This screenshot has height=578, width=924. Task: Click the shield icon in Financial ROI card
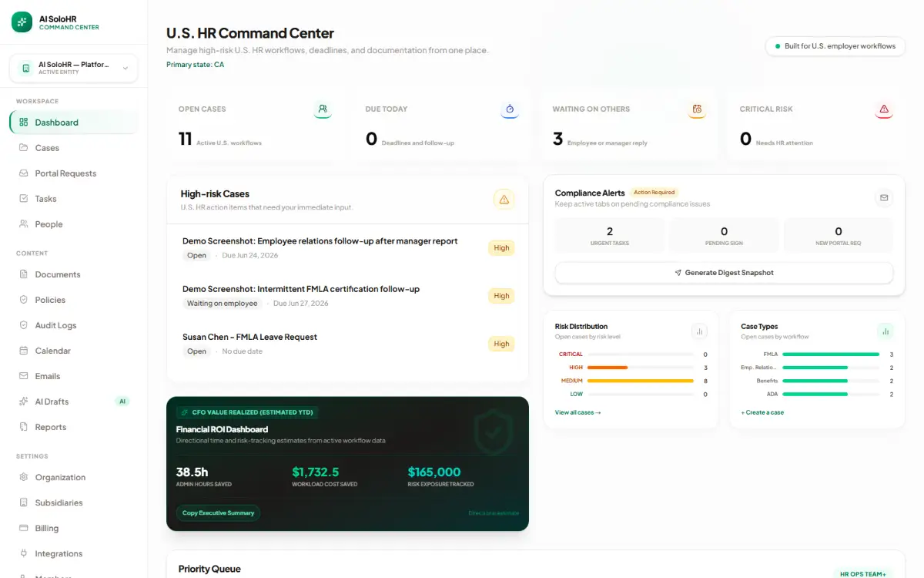[494, 432]
